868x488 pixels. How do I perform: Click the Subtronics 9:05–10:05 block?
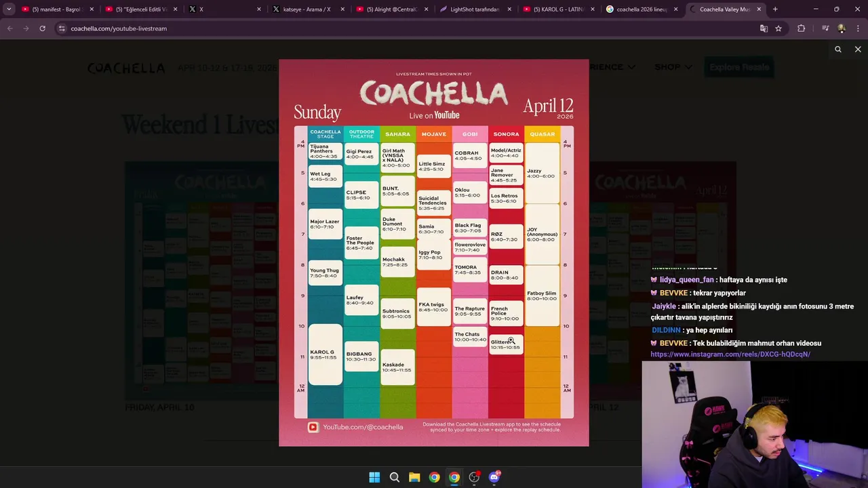pos(397,314)
